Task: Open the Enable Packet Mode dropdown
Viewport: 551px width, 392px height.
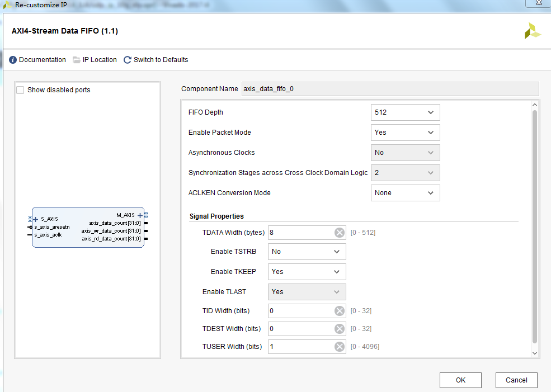Action: [x=431, y=132]
